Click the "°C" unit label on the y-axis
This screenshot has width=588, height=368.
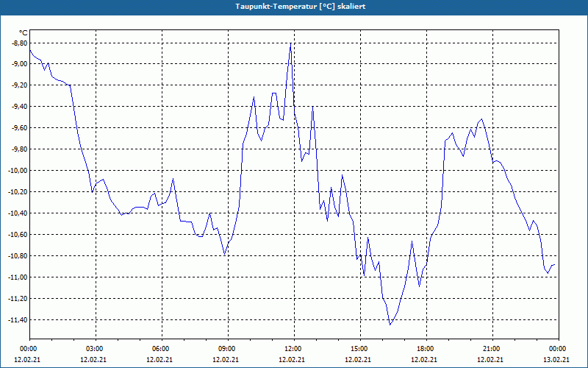pyautogui.click(x=24, y=32)
